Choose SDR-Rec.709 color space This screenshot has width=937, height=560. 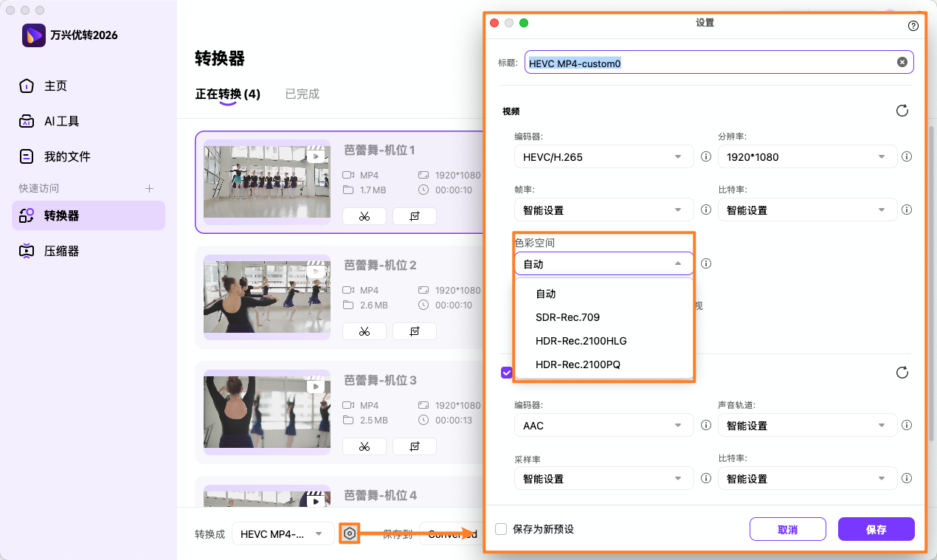click(604, 317)
